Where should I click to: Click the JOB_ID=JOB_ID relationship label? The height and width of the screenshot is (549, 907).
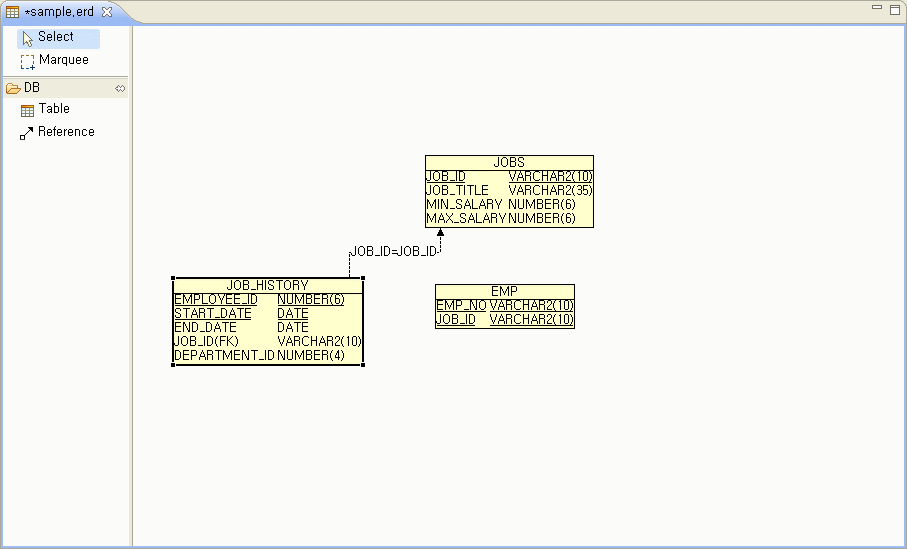coord(394,251)
